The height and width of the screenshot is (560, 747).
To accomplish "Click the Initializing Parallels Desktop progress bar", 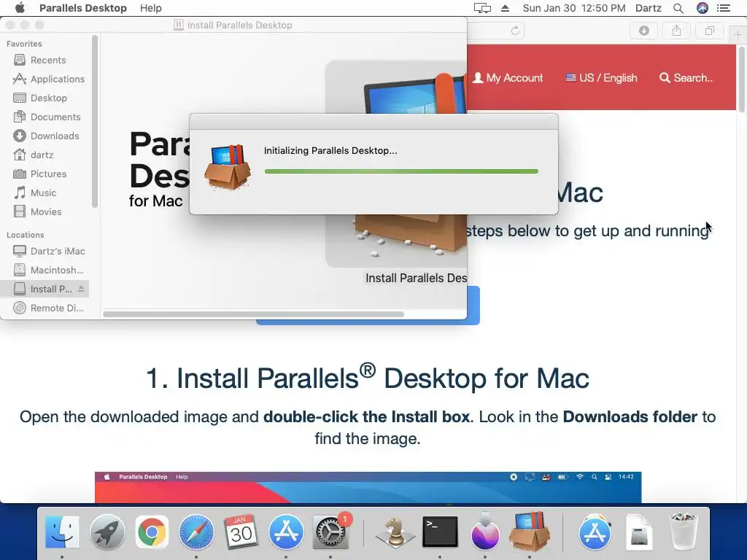I will click(401, 171).
